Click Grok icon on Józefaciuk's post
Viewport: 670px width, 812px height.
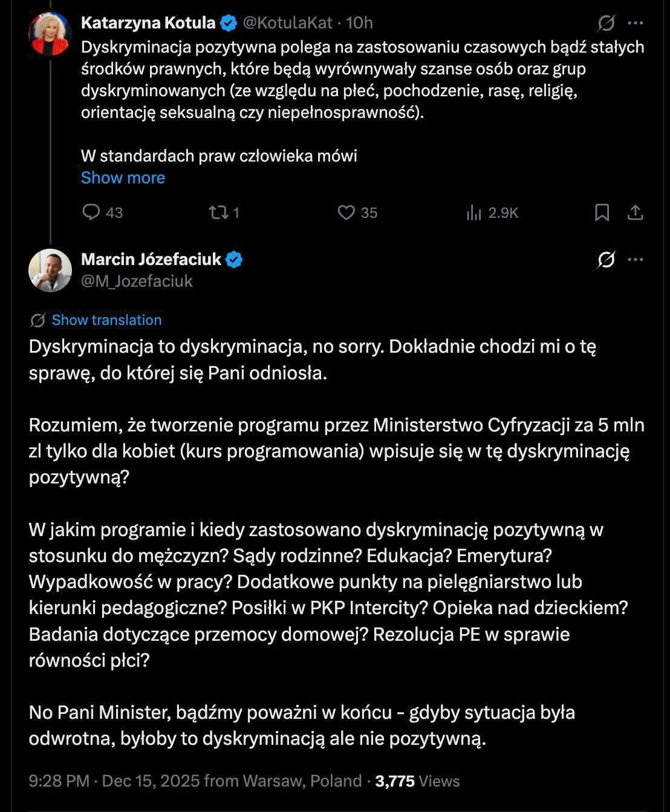coord(606,260)
